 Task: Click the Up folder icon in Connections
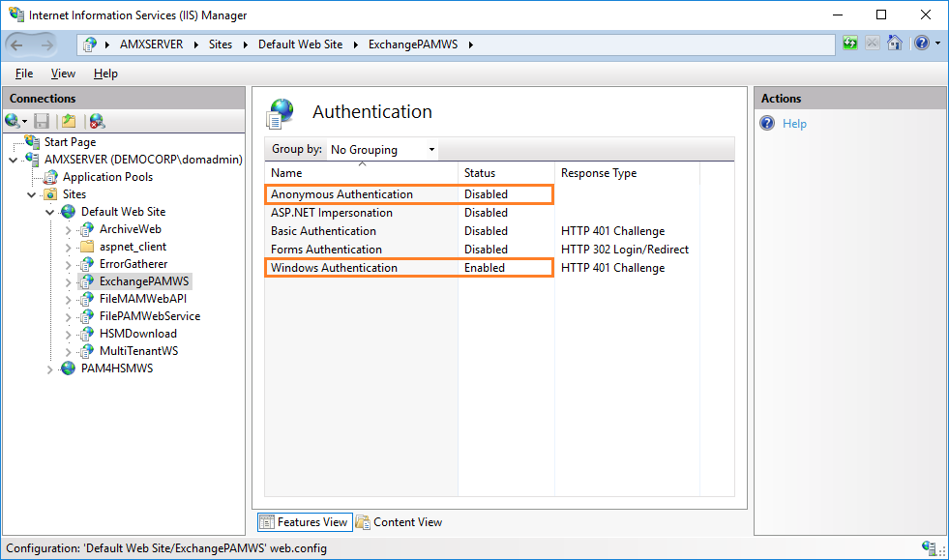click(x=69, y=121)
